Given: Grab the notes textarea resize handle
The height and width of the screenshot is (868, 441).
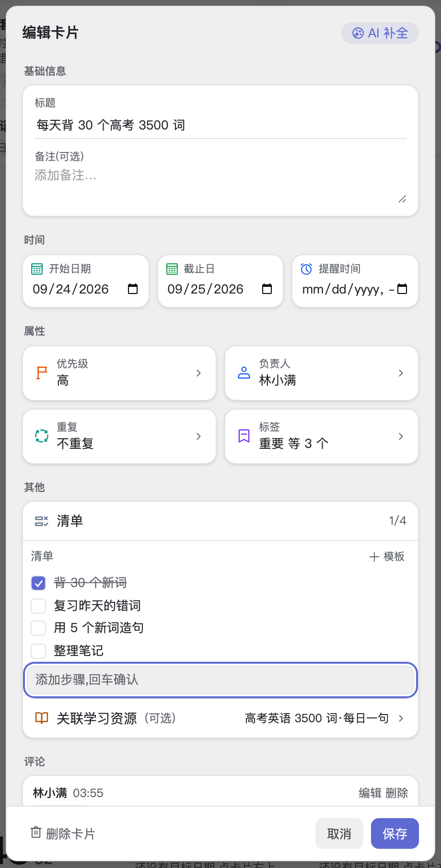Looking at the screenshot, I should [402, 199].
